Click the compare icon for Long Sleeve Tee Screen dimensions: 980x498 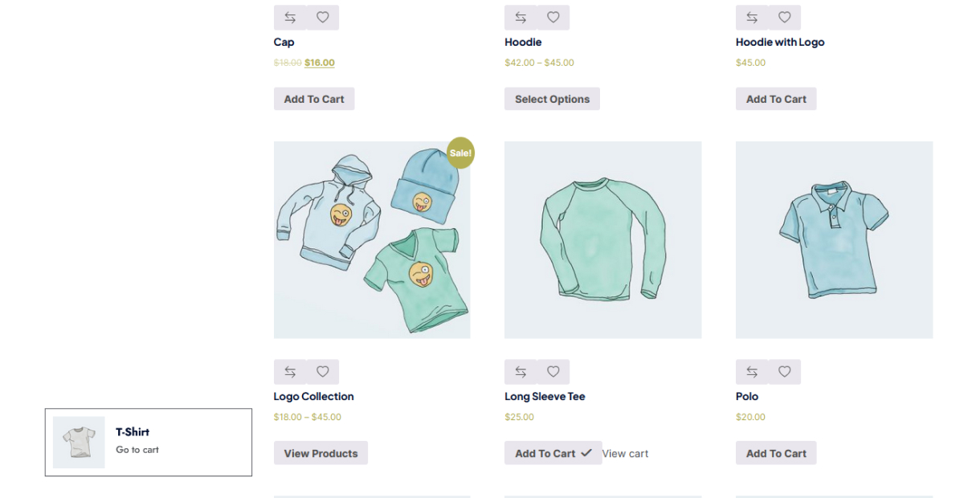pos(521,371)
